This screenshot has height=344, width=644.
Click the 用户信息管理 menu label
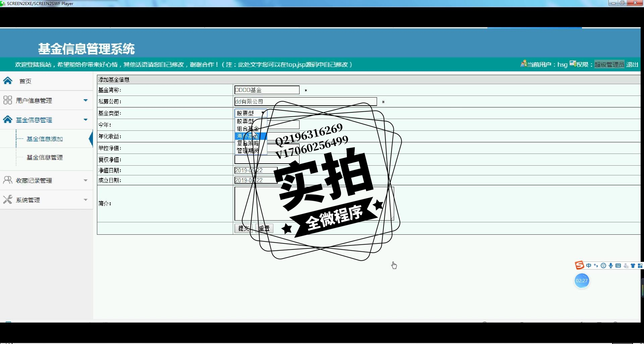click(34, 101)
